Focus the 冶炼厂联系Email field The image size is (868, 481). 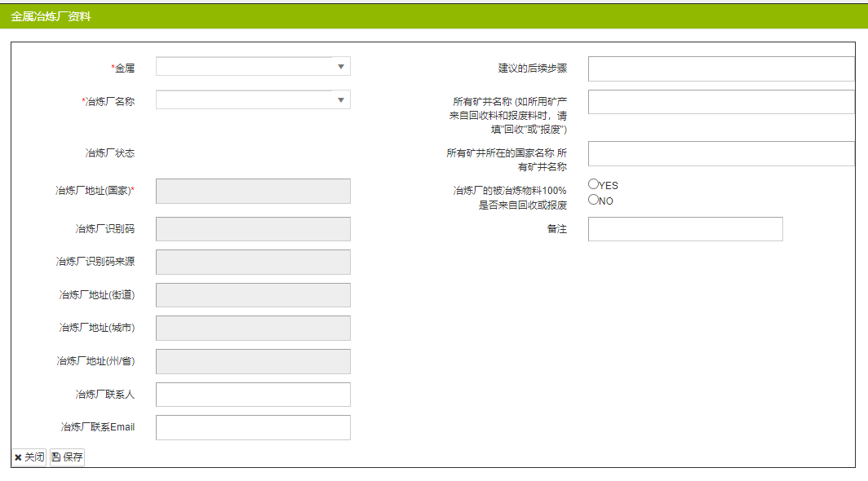coord(253,427)
